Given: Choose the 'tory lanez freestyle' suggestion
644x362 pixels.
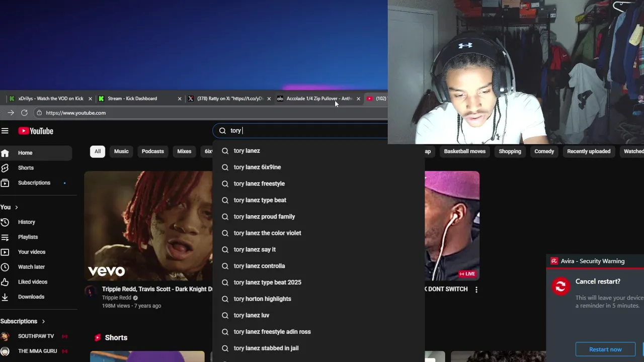Looking at the screenshot, I should pyautogui.click(x=318, y=184).
